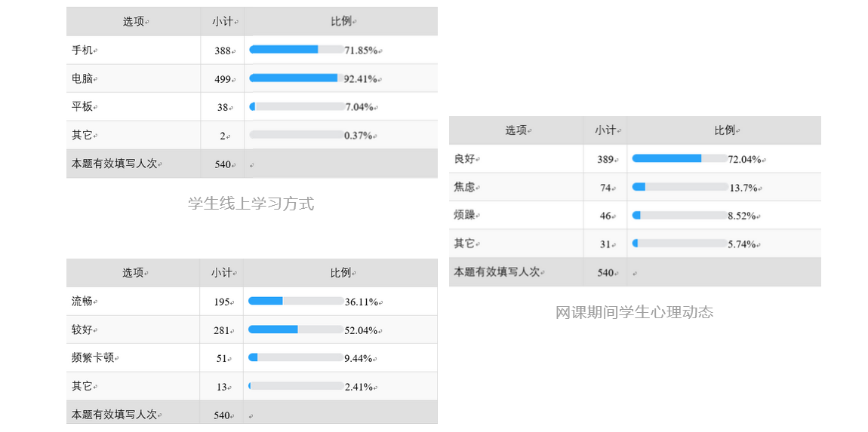Click the 36.11% progress bar
The height and width of the screenshot is (432, 868).
[295, 301]
